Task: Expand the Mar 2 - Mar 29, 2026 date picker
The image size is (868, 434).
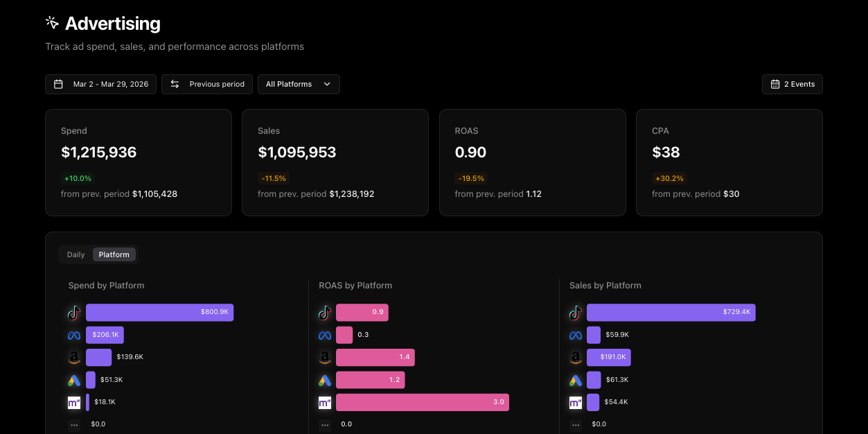Action: click(x=101, y=84)
